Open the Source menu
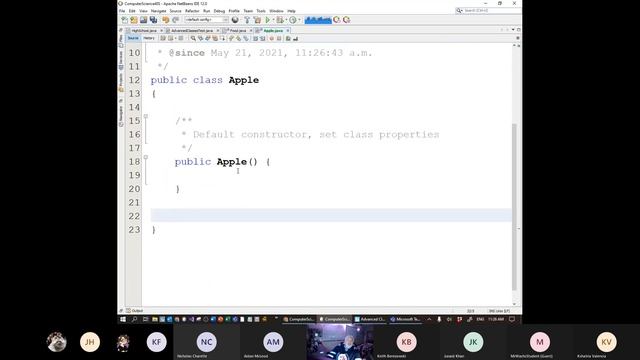 point(176,11)
